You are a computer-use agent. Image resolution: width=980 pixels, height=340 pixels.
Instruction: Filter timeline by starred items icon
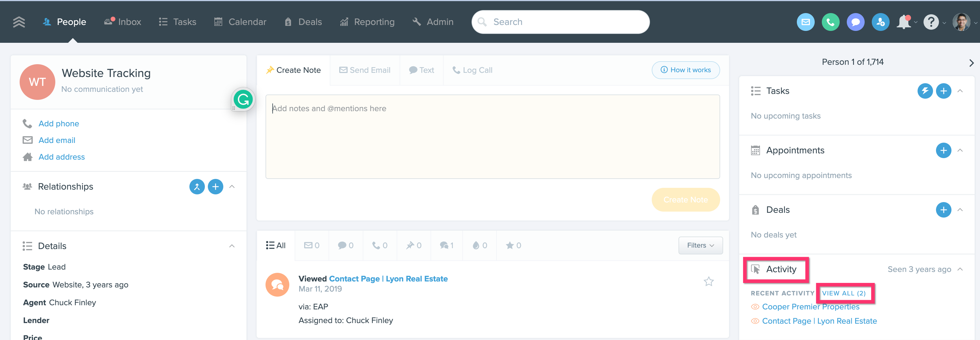click(513, 245)
